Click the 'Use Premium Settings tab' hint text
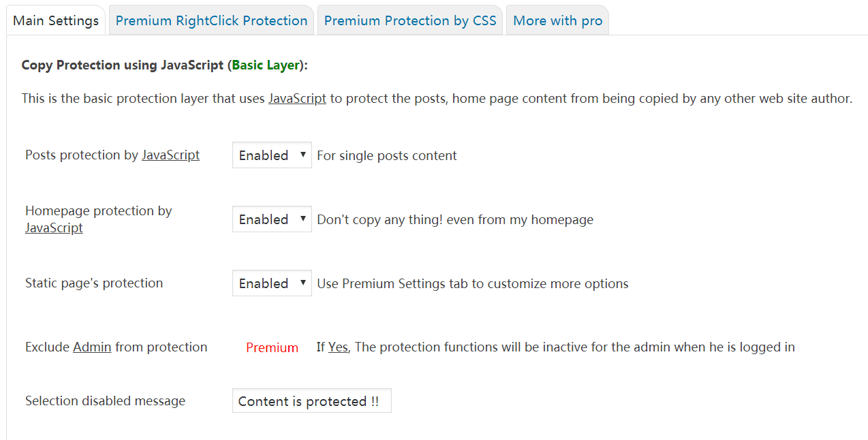This screenshot has height=440, width=868. point(473,284)
